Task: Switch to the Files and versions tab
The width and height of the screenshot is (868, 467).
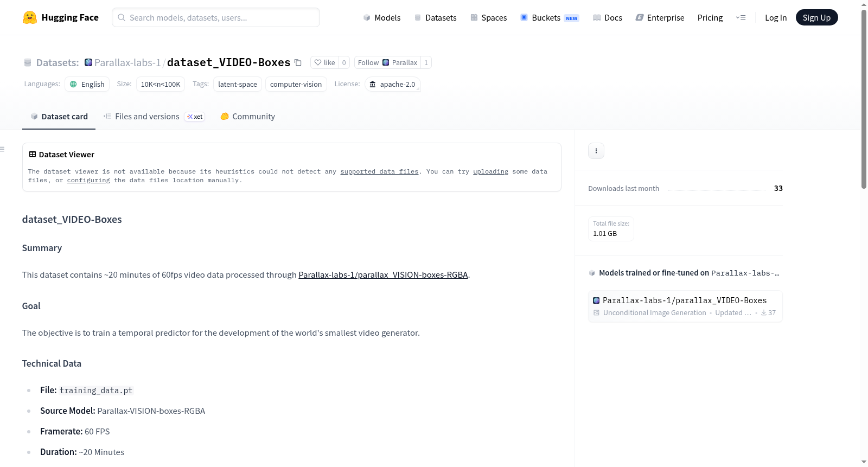Action: (154, 117)
